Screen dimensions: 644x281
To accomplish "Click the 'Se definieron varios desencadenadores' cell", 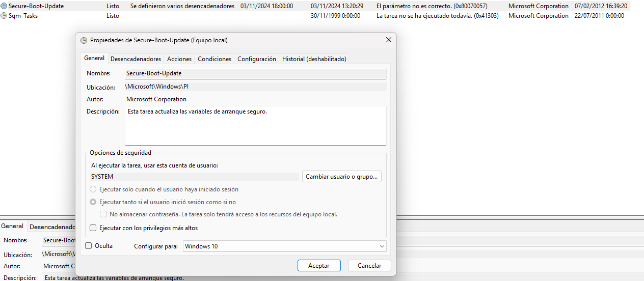I will 182,6.
